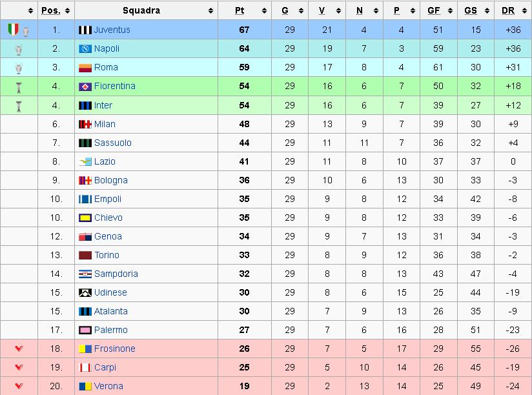Click the Fiorentina crest icon
Viewport: 532px width, 395px height.
(x=85, y=86)
